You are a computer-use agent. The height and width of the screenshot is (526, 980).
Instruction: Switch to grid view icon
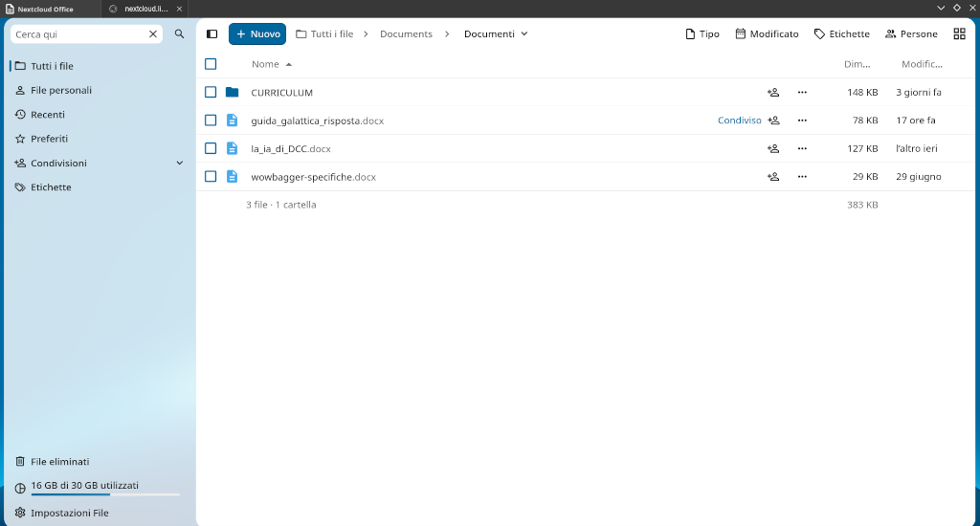[959, 33]
